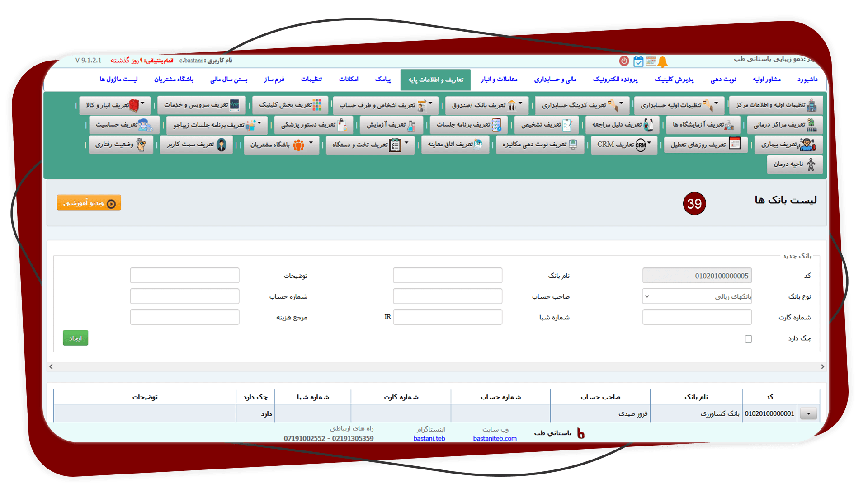Click the نام بانک input field
The image size is (868, 488).
tap(448, 276)
